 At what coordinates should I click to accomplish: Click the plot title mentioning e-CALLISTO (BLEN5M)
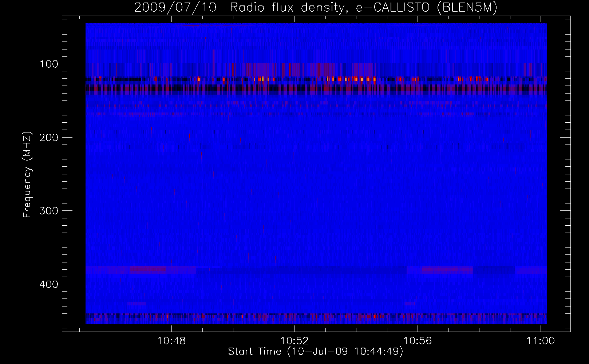[x=316, y=8]
